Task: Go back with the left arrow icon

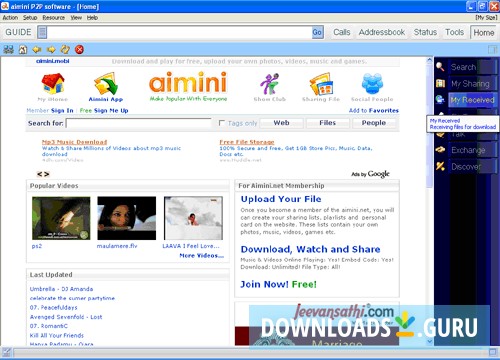Action: [x=37, y=50]
